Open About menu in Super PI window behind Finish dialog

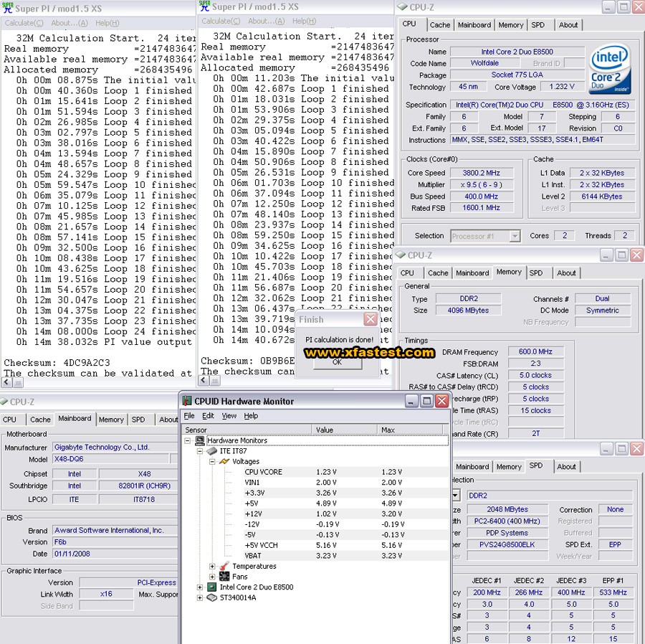pos(266,21)
